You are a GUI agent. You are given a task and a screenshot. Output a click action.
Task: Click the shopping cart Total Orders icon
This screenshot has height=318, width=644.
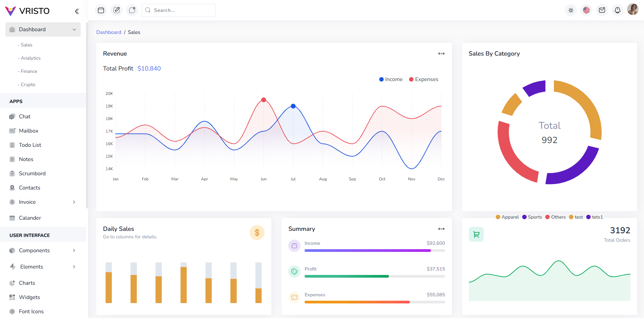tap(476, 234)
